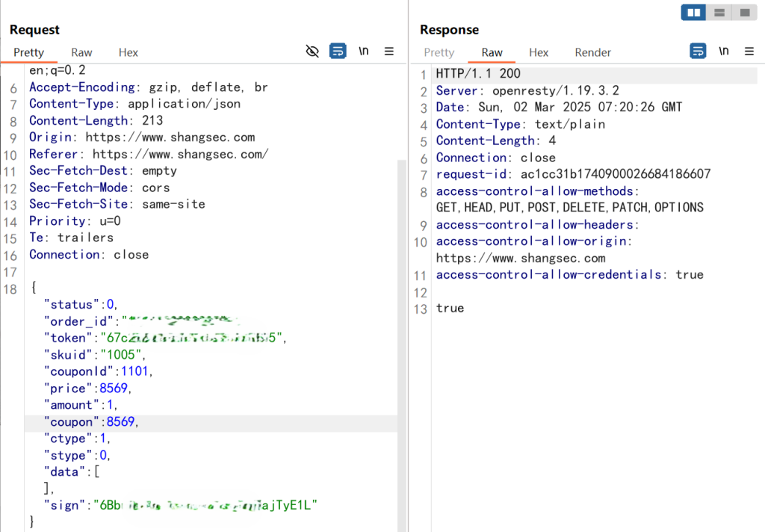
Task: Show the Response Hex tab
Action: 539,52
